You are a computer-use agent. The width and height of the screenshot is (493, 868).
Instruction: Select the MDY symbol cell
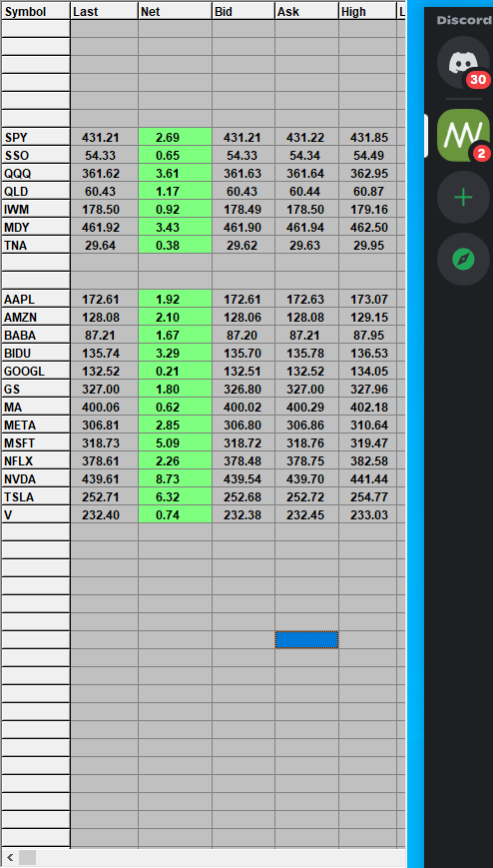(36, 228)
